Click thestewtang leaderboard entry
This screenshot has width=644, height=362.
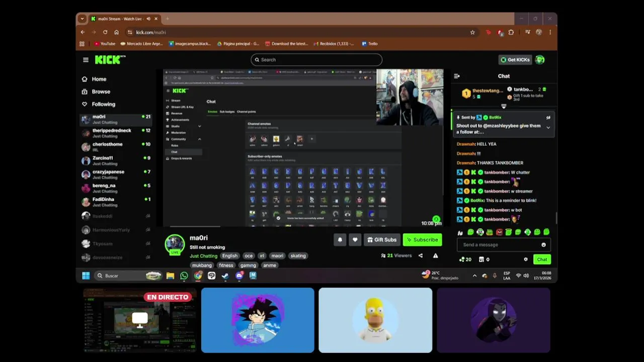click(482, 93)
